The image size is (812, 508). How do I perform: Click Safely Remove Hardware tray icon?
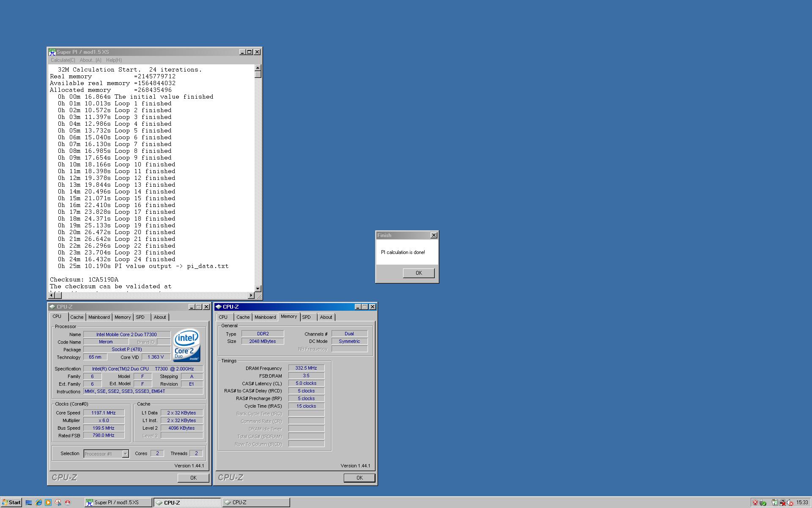tap(763, 502)
